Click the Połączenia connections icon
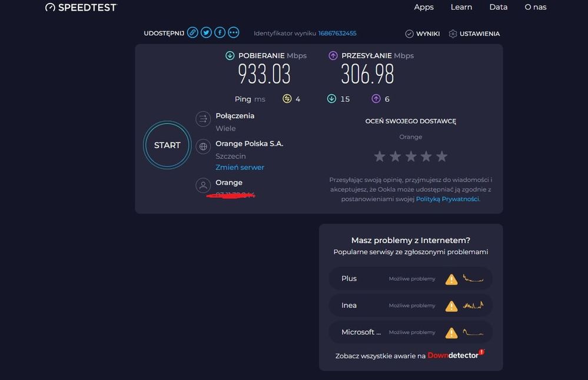Screen dimensions: 588x380 click(203, 119)
